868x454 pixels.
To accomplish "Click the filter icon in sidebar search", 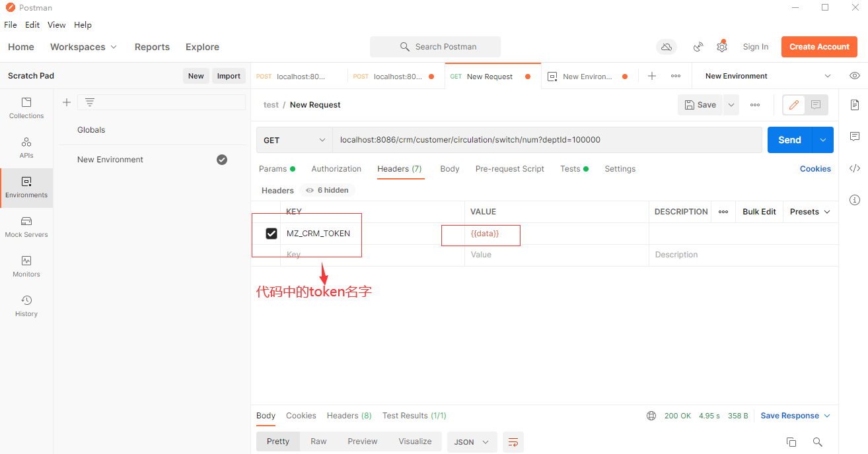I will point(90,102).
